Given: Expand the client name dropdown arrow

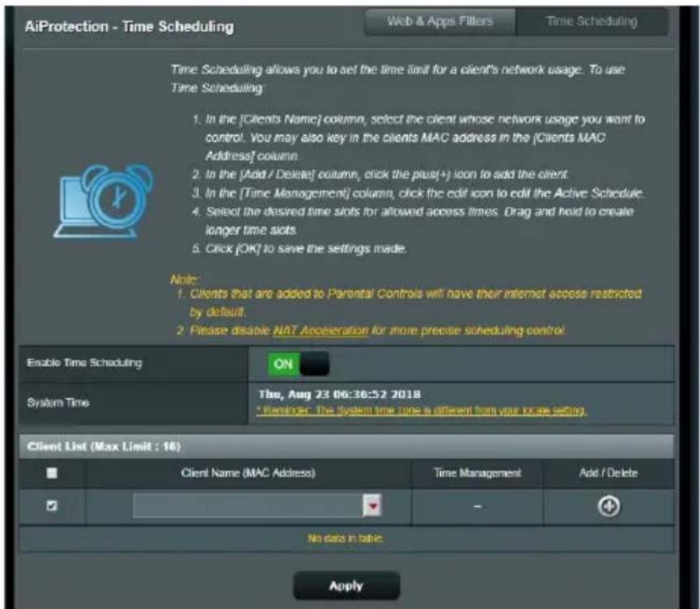Looking at the screenshot, I should pyautogui.click(x=373, y=505).
